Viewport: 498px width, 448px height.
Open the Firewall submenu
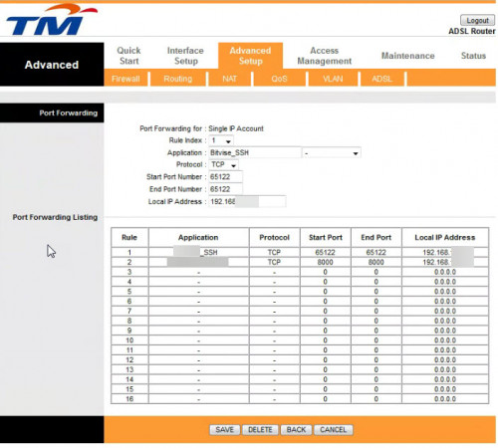(125, 79)
